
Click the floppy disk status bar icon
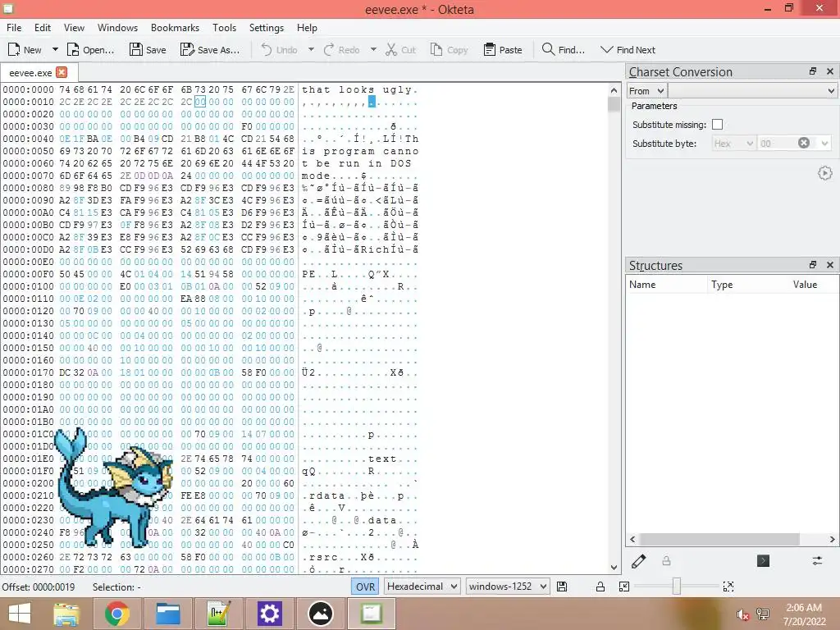coord(562,587)
